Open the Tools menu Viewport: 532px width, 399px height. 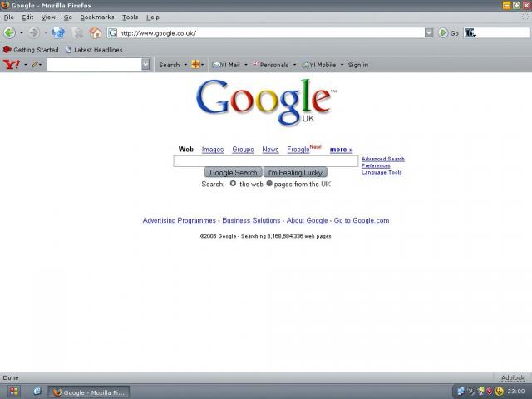(130, 17)
